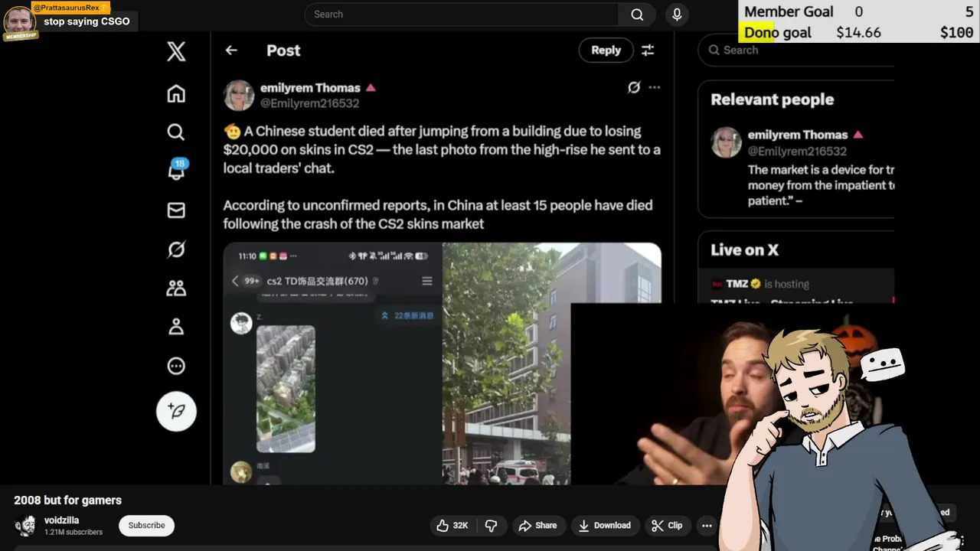This screenshot has width=980, height=551.
Task: Open the X More circle icon
Action: click(x=176, y=366)
